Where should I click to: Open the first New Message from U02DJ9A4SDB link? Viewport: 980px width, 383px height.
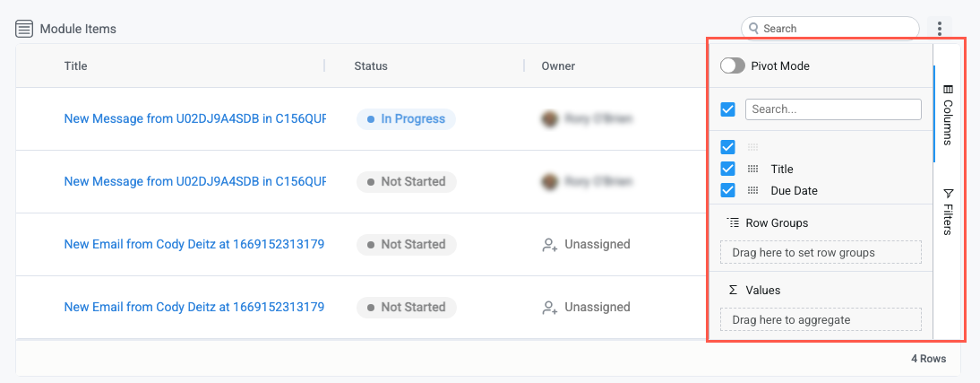(194, 118)
